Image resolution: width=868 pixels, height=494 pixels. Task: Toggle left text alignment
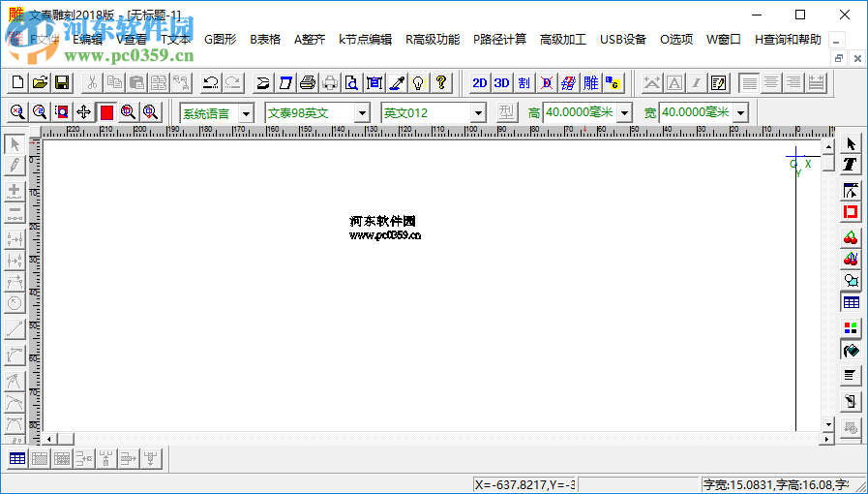tap(749, 83)
